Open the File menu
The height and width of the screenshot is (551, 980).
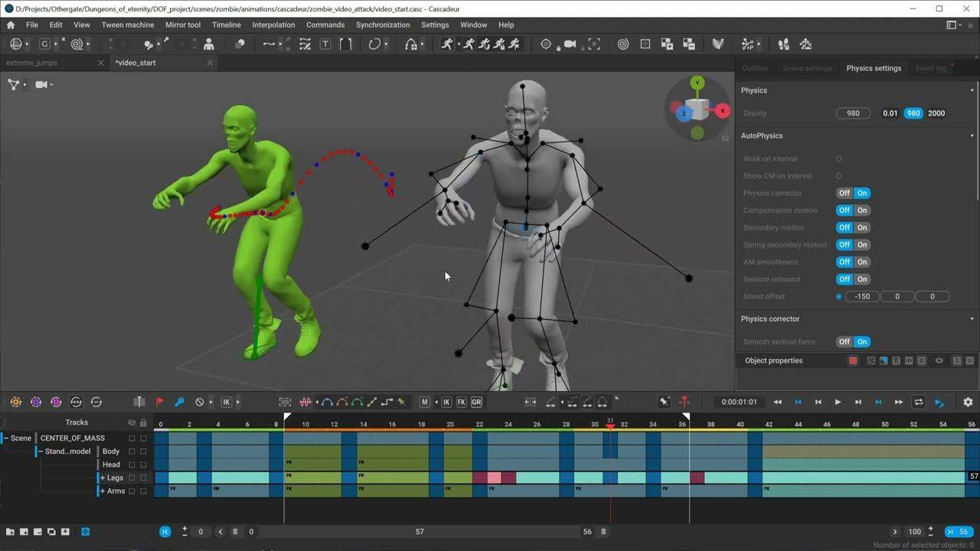[32, 24]
